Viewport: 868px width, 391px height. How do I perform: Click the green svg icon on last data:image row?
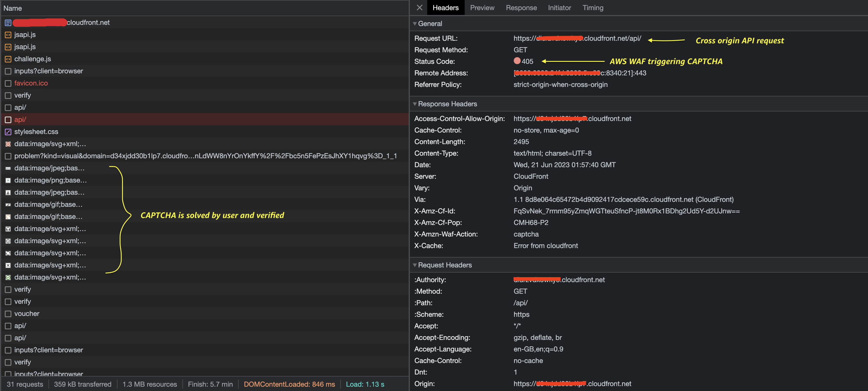(x=8, y=277)
